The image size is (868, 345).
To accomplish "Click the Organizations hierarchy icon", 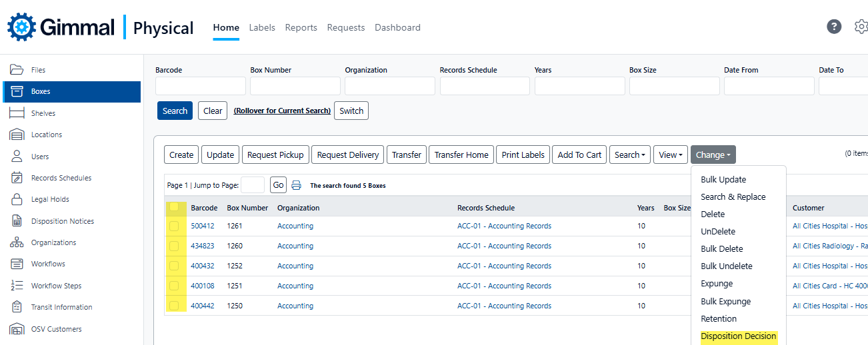I will 17,242.
